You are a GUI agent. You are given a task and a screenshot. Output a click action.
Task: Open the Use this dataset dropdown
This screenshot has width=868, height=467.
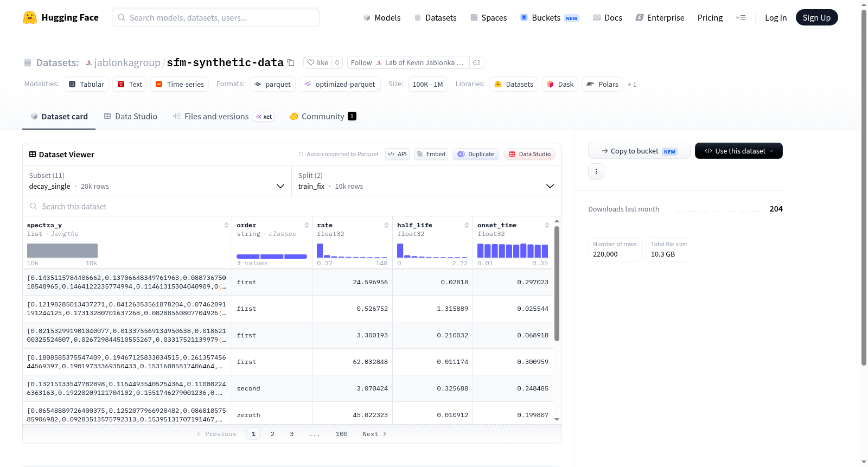[x=739, y=151]
